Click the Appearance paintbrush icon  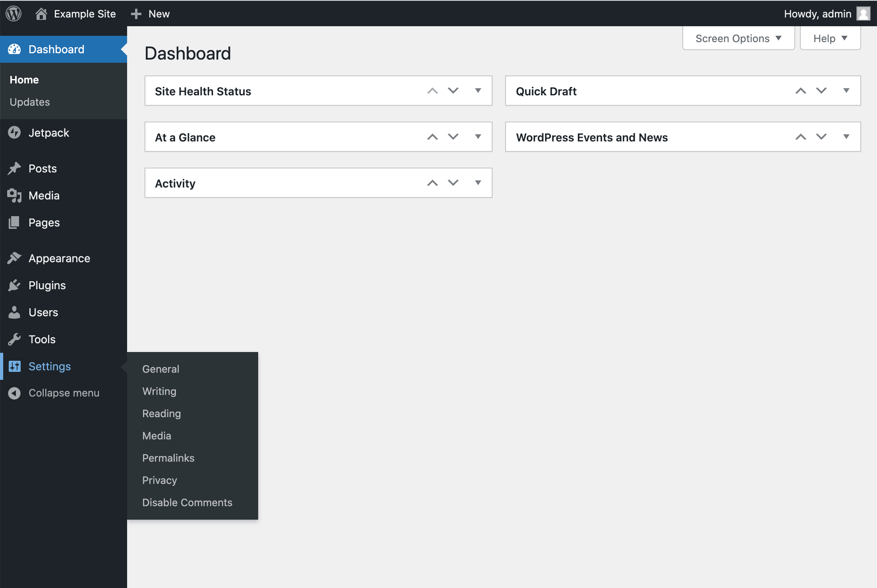coord(14,258)
